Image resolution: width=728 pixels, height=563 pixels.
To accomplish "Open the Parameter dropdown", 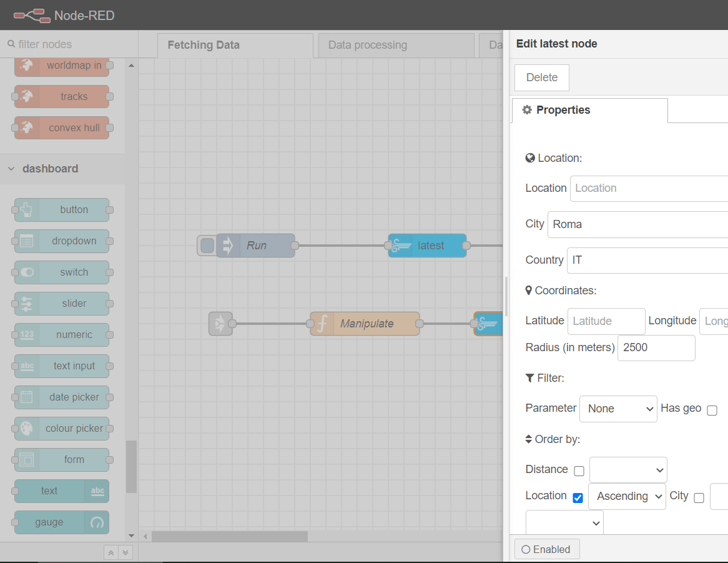I will pos(618,409).
